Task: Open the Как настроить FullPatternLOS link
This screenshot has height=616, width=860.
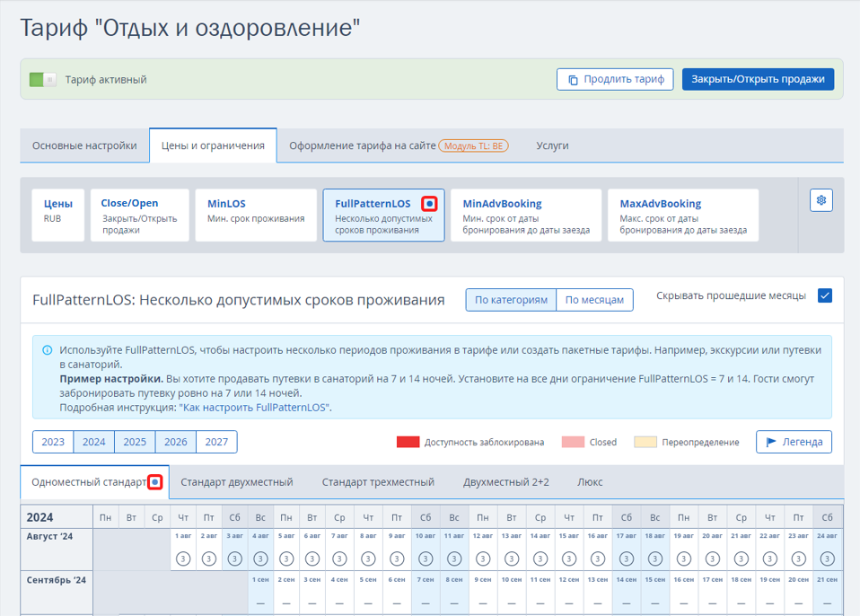Action: tap(255, 408)
